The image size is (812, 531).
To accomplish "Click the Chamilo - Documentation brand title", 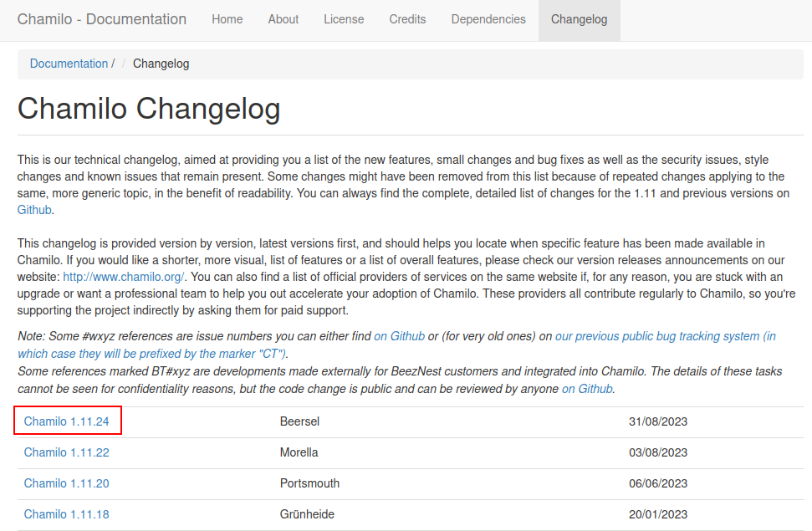I will (102, 19).
